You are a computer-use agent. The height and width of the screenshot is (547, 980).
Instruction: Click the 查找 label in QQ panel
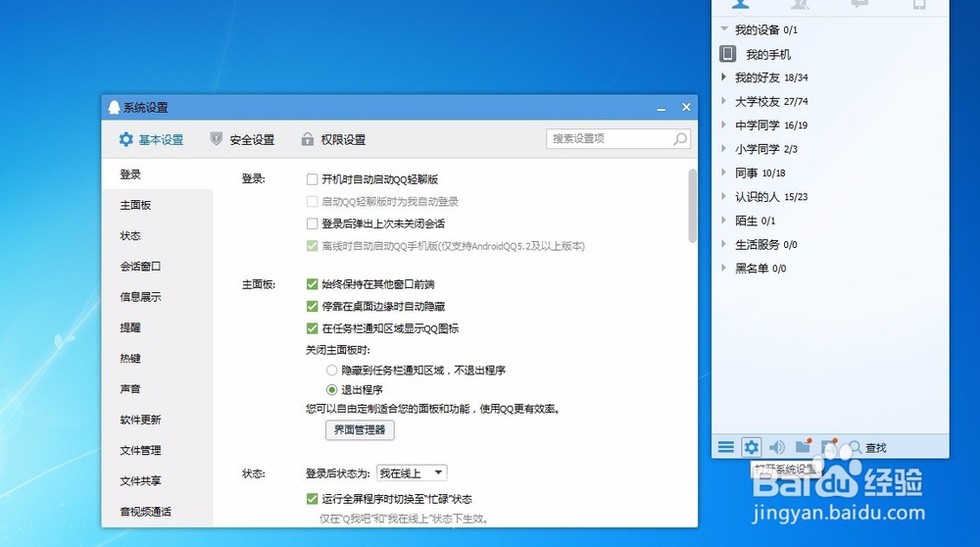click(875, 448)
